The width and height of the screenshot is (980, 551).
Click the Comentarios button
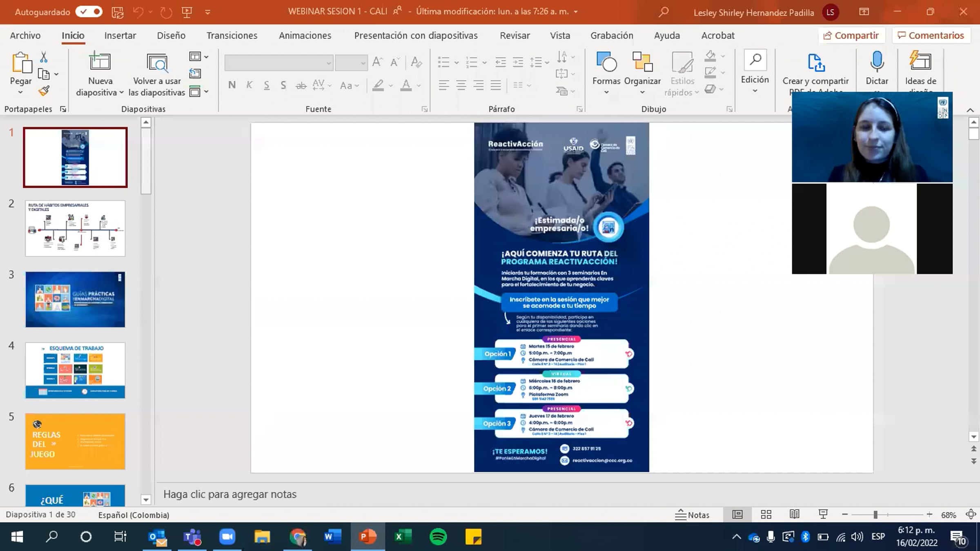click(931, 36)
